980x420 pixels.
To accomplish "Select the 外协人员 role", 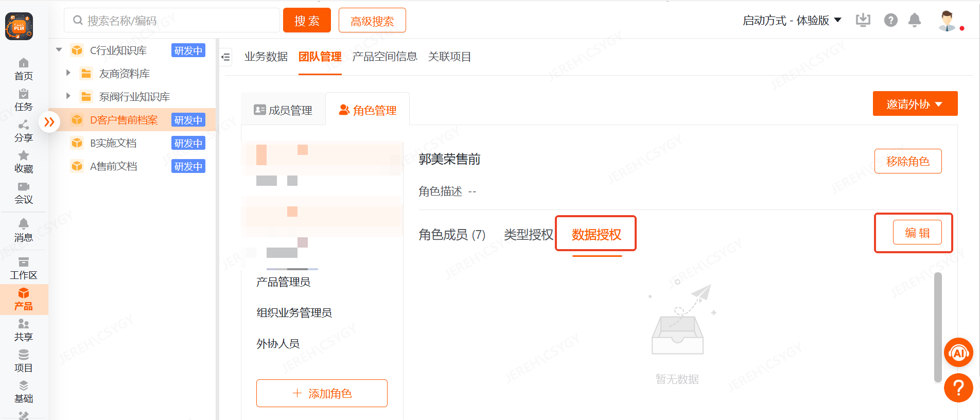I will tap(278, 344).
